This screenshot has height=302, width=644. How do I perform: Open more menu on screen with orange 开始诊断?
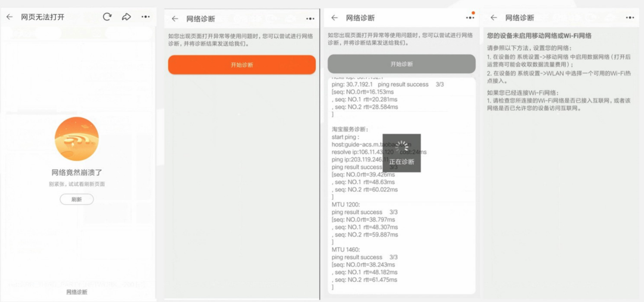point(310,18)
